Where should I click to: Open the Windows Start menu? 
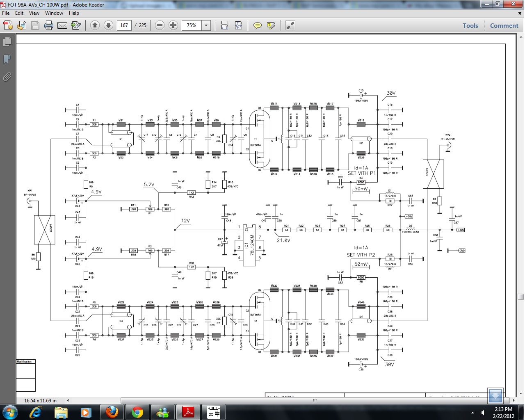(10, 412)
